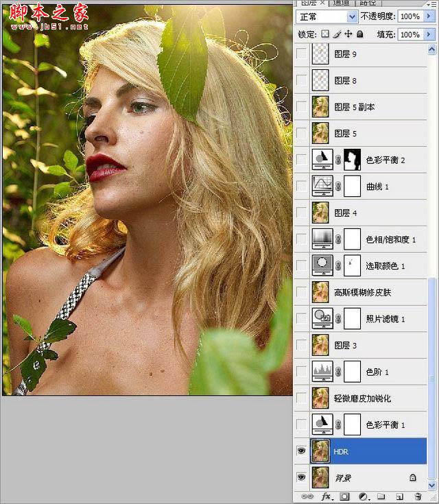439x504 pixels.
Task: Switch to the 通道 channels tab
Action: point(341,3)
